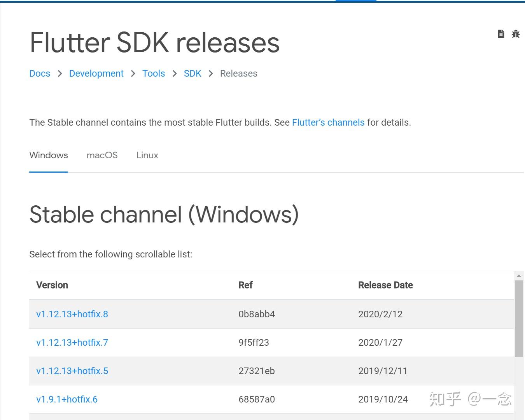Image resolution: width=525 pixels, height=420 pixels.
Task: Switch to the macOS tab
Action: click(102, 155)
